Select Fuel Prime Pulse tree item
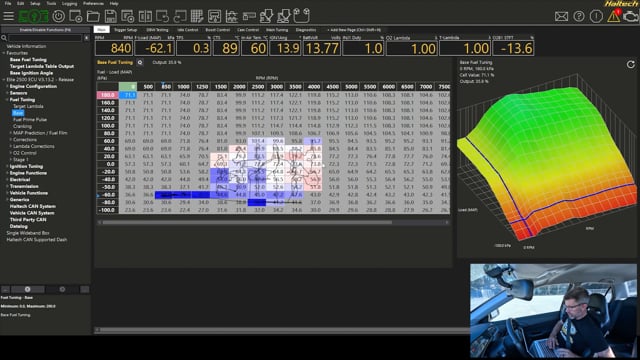The height and width of the screenshot is (360, 640). pos(30,120)
